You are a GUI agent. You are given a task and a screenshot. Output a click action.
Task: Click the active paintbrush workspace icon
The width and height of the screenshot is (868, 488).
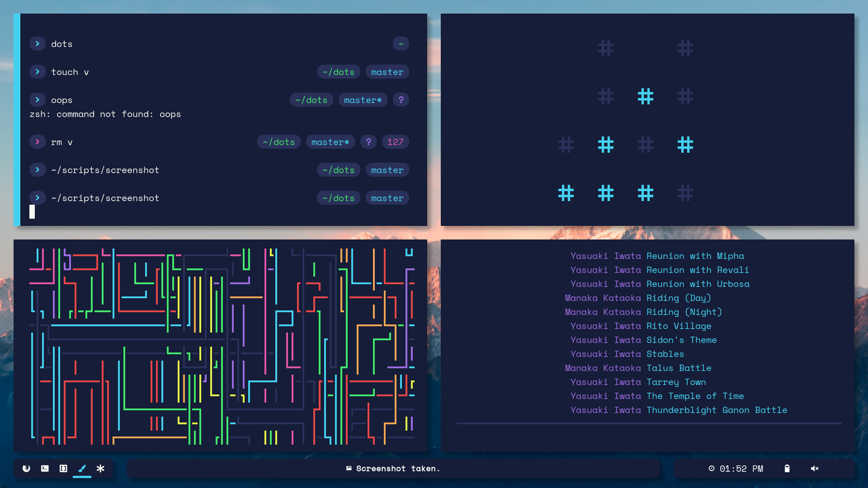click(82, 469)
